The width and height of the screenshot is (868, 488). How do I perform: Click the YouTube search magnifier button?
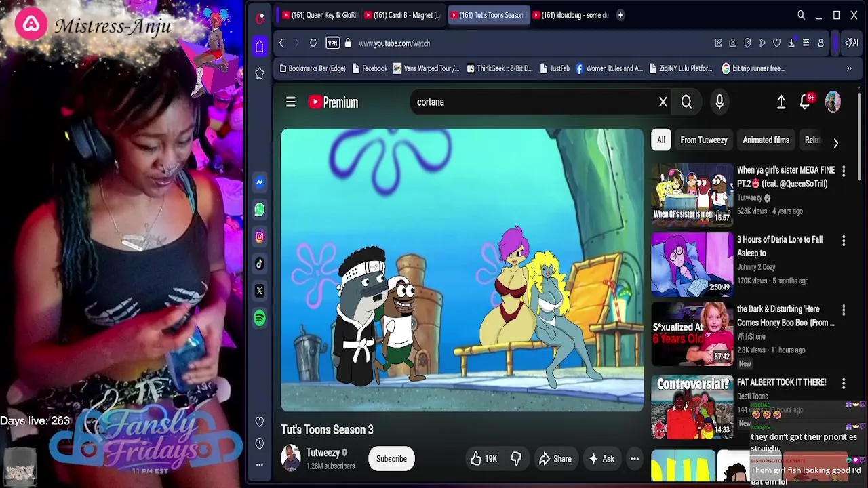click(686, 102)
